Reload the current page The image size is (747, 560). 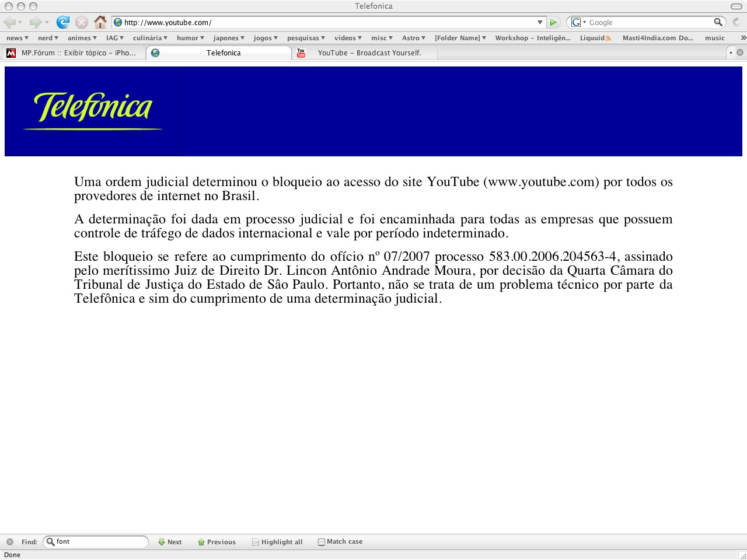[62, 22]
